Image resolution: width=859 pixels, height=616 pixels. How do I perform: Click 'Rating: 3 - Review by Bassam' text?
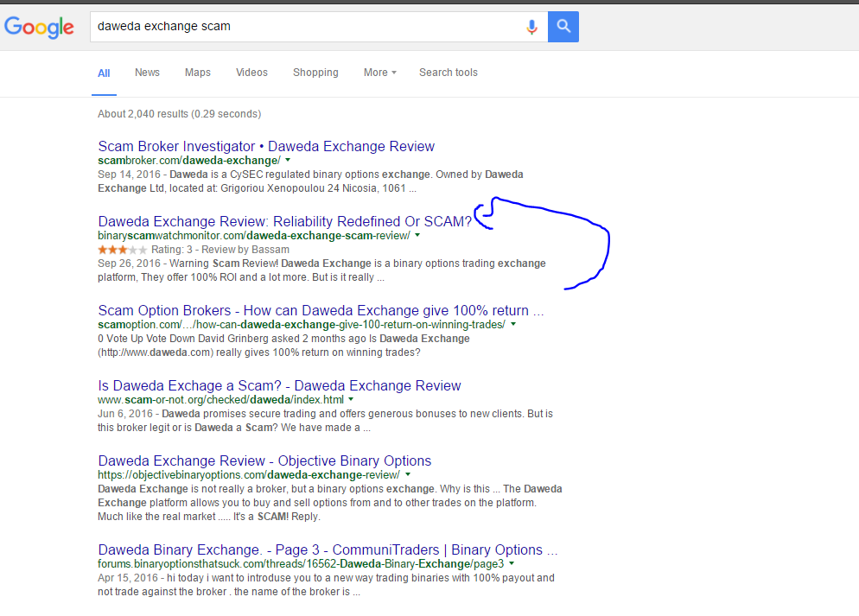(220, 250)
